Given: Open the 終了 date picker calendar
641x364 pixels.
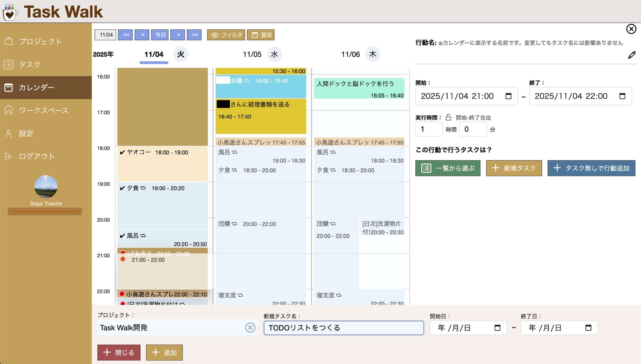Looking at the screenshot, I should tap(622, 96).
